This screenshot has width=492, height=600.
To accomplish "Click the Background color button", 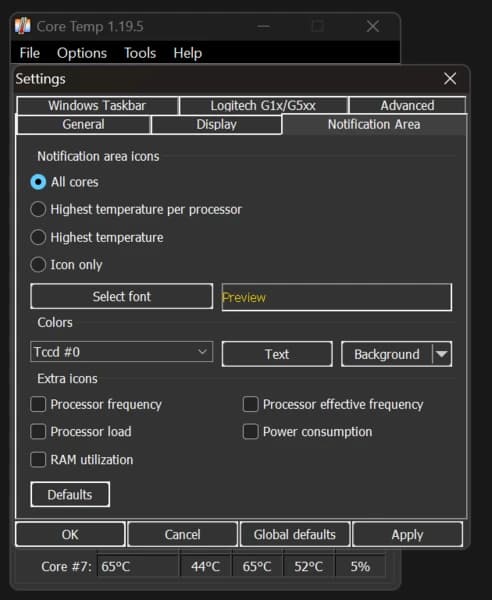I will pos(387,354).
